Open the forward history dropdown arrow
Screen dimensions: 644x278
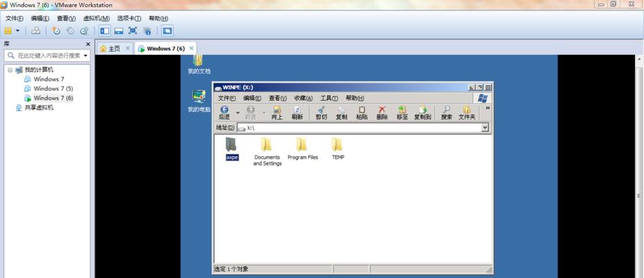(264, 113)
